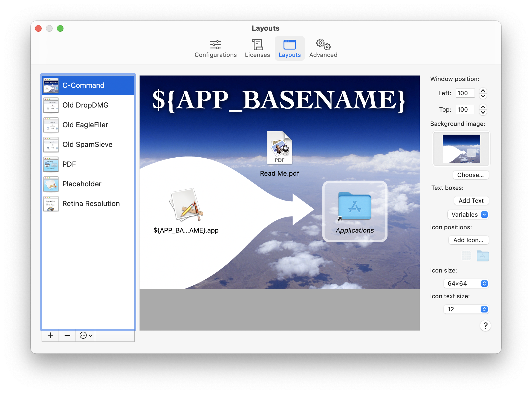Screen dimensions: 532x394
Task: Expand the Icon size dropdown
Action: pos(485,283)
